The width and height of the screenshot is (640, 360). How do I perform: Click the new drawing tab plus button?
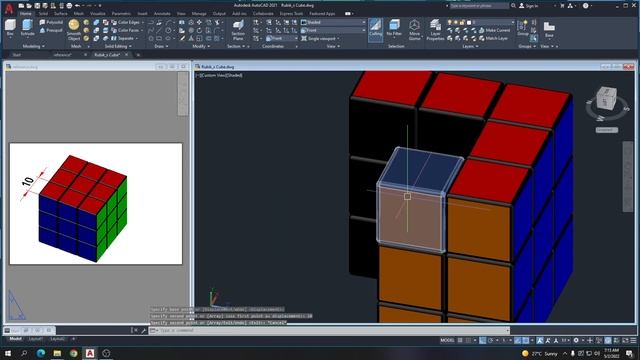point(138,55)
